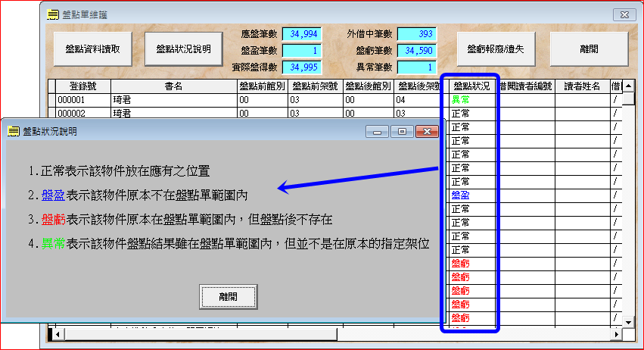
Task: Click the 盤點狀況 column header
Action: tap(471, 86)
